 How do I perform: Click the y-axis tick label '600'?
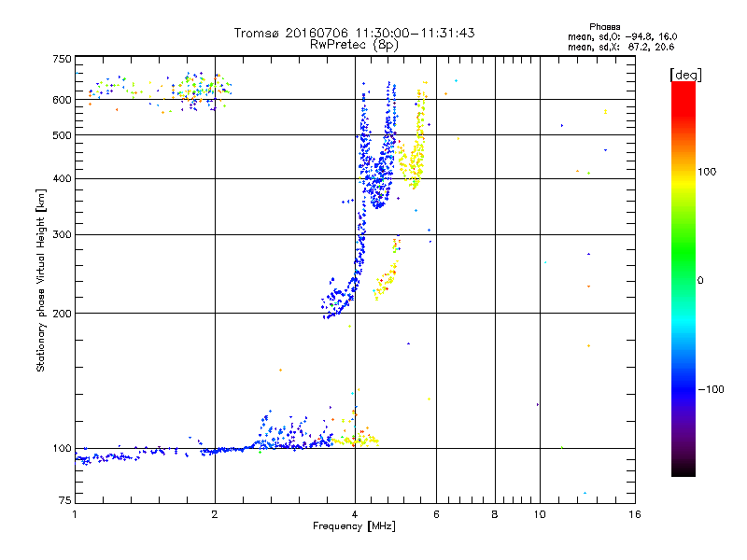point(62,100)
